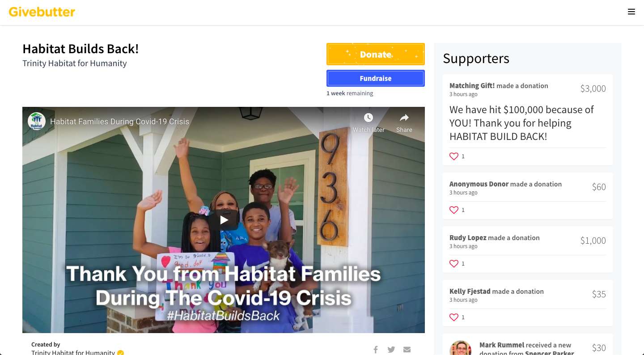Open the hamburger menu icon

point(631,12)
